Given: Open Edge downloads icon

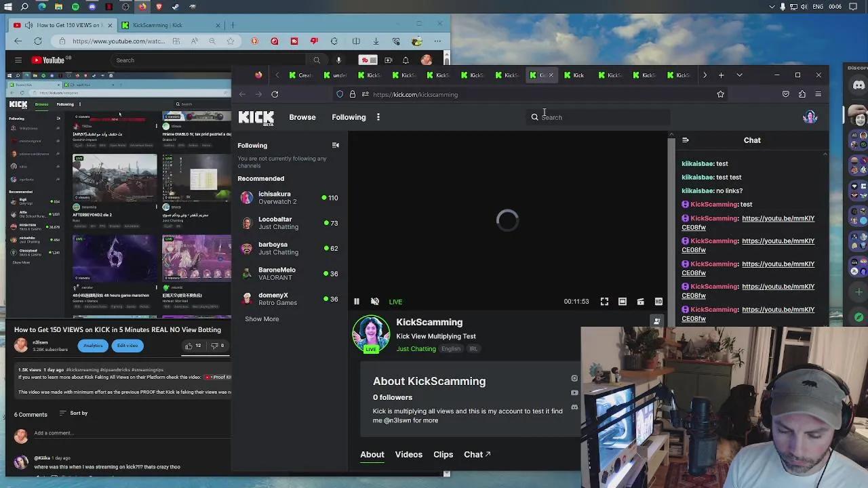Looking at the screenshot, I should [x=376, y=41].
